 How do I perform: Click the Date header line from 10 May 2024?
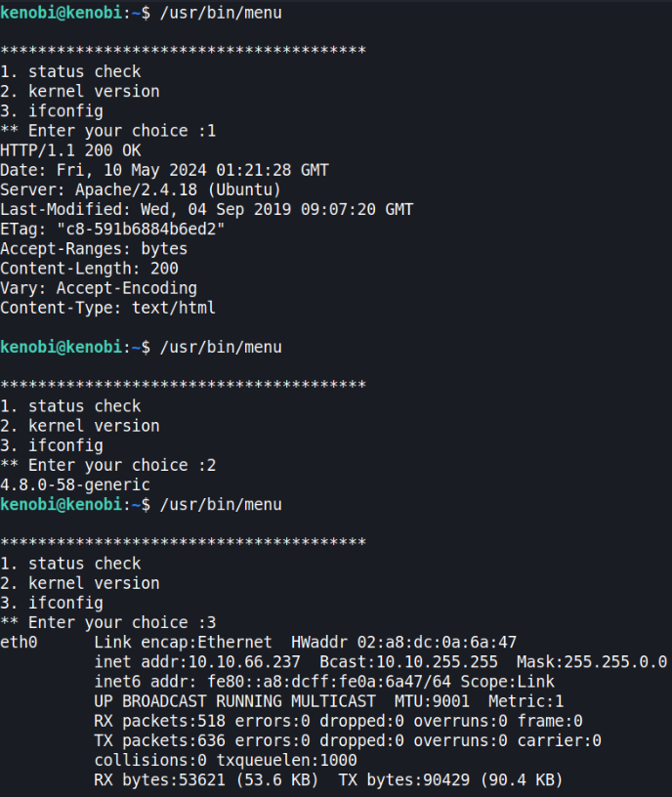tap(164, 170)
